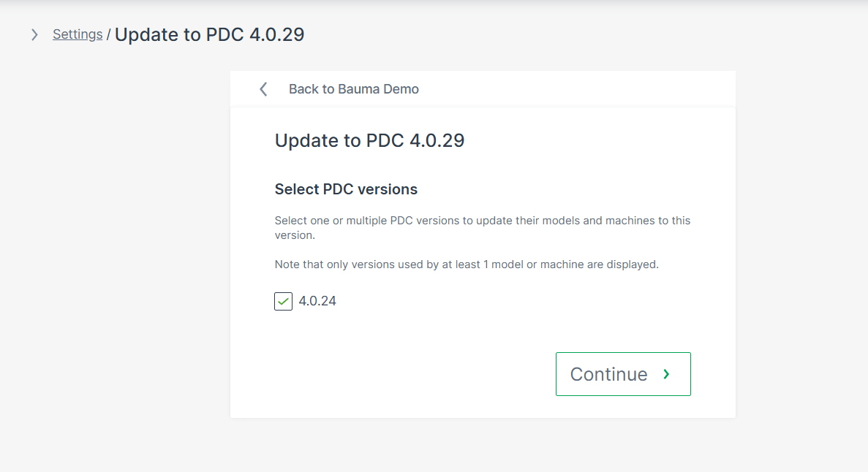Click the card heading Update to PDC 4.0.29

click(x=369, y=140)
